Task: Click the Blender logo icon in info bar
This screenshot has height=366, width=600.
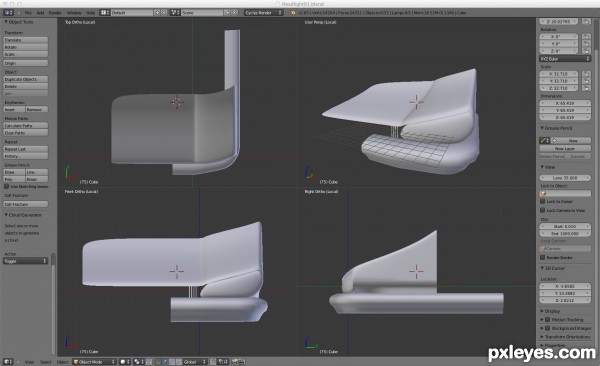Action: tap(293, 13)
